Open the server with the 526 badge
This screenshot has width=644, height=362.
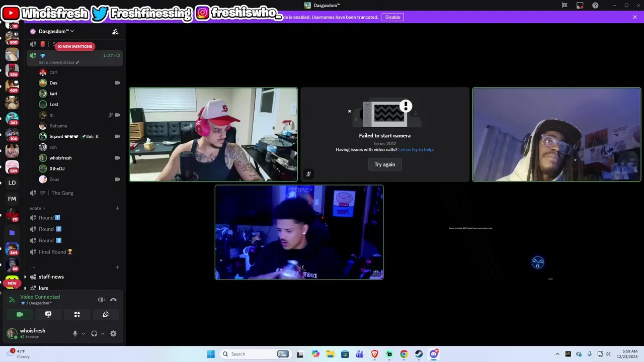(12, 70)
